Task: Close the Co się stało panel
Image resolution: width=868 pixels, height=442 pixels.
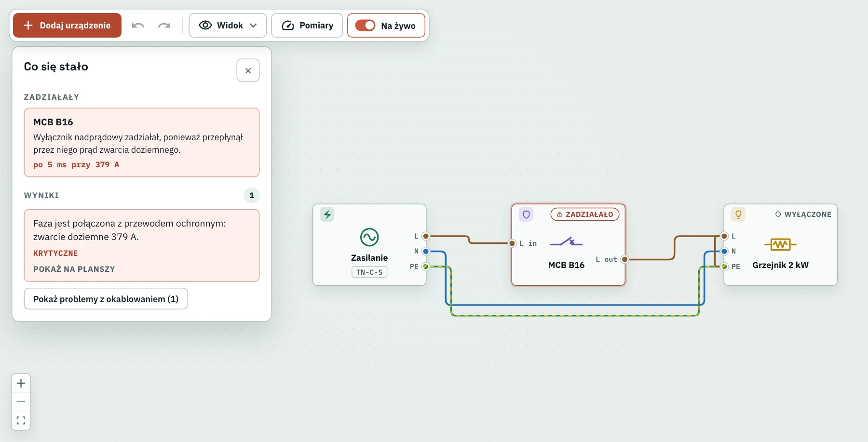Action: tap(248, 70)
